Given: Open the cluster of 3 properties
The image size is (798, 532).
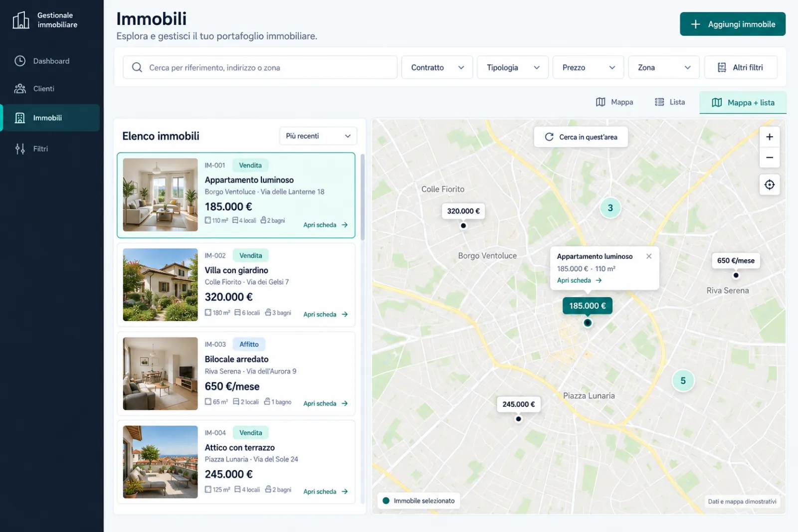Looking at the screenshot, I should (x=610, y=208).
